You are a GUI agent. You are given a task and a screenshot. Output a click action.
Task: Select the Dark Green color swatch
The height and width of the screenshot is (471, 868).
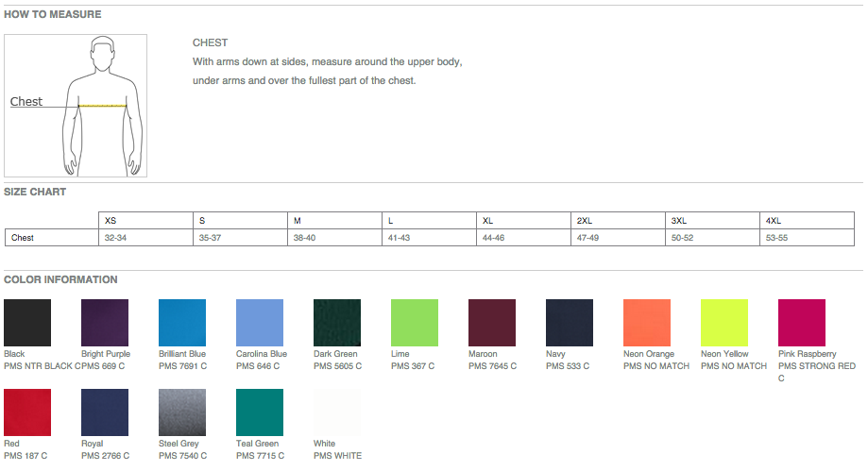pyautogui.click(x=337, y=323)
